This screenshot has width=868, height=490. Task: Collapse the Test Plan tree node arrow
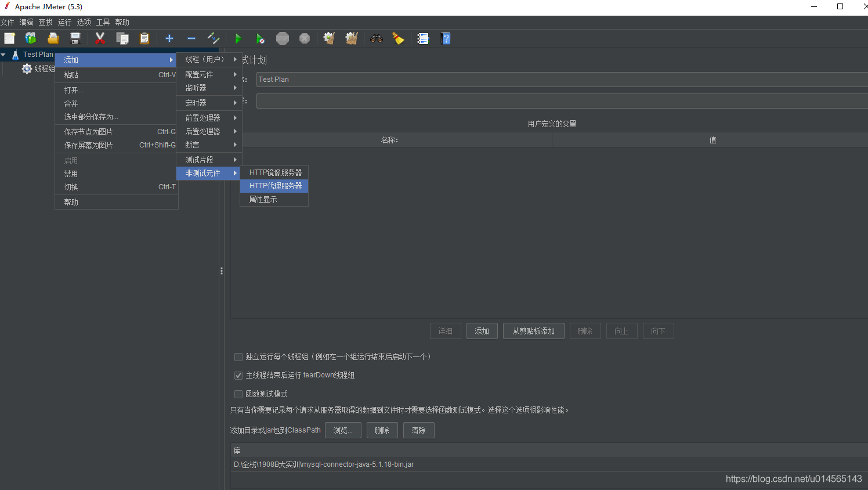pyautogui.click(x=3, y=55)
